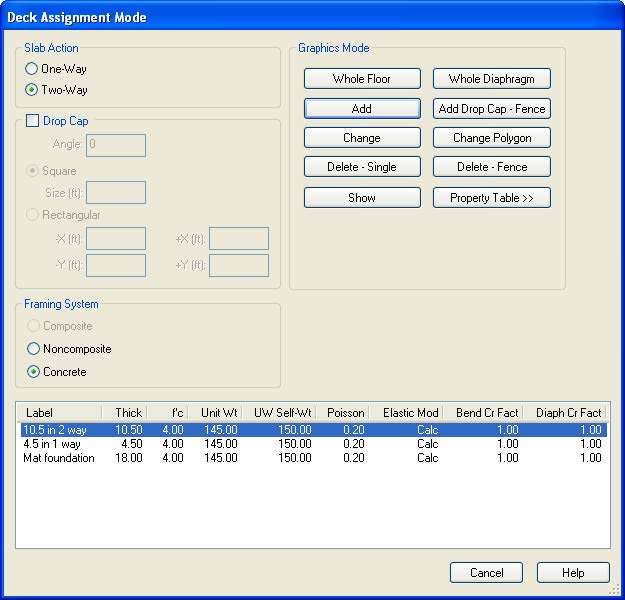
Task: Click the Elastic Mod column header
Action: click(x=407, y=413)
